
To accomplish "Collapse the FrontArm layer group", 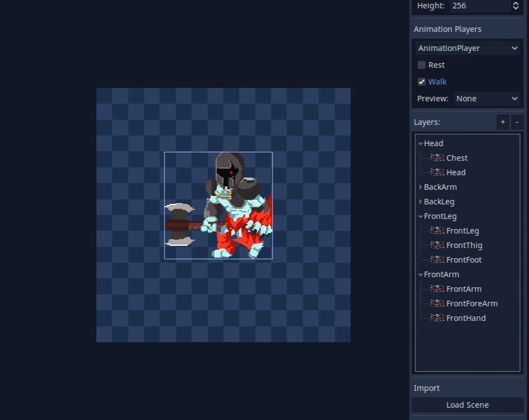I will (420, 274).
